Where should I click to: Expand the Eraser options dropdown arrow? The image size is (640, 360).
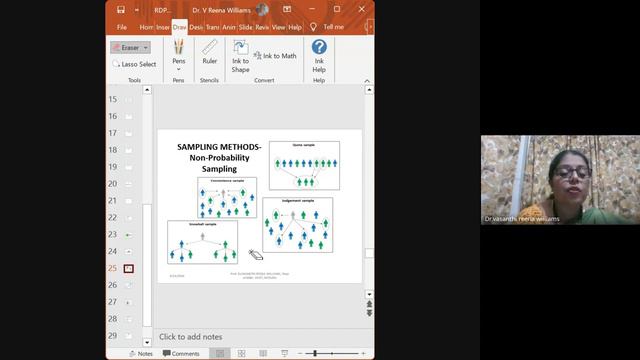pyautogui.click(x=146, y=47)
